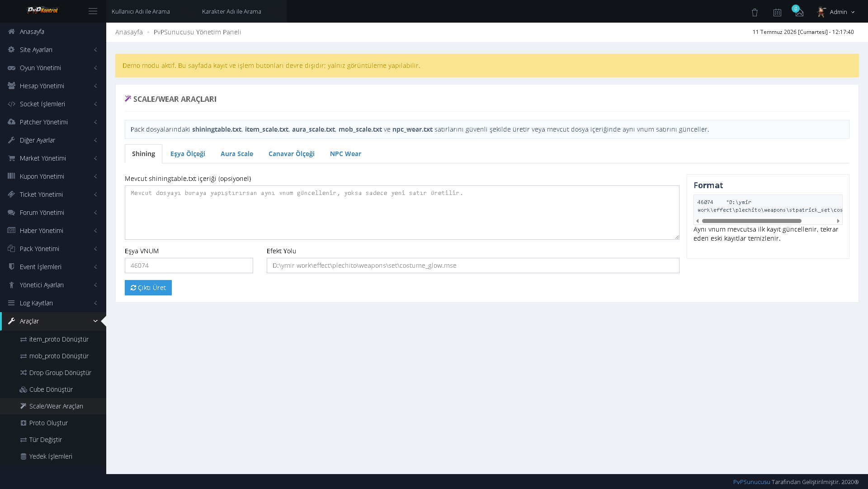Switch to the Aura Scale tab
The width and height of the screenshot is (868, 489).
tap(237, 154)
